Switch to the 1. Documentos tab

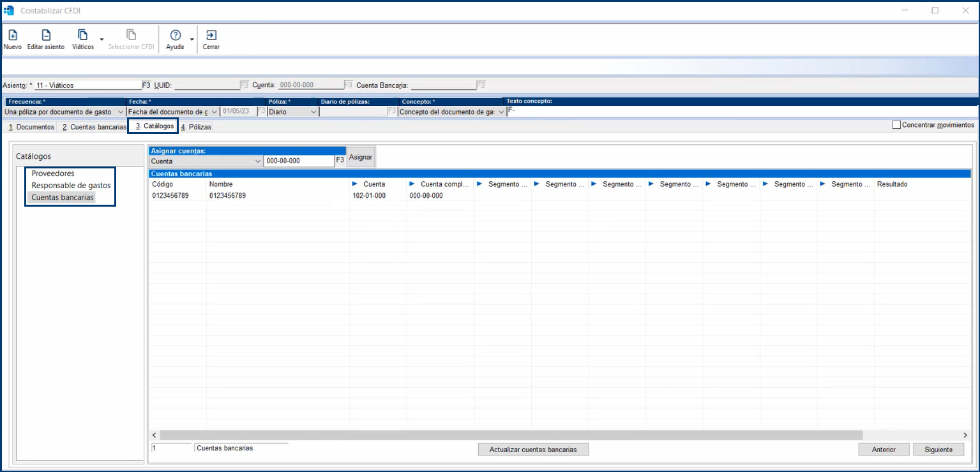[x=31, y=127]
